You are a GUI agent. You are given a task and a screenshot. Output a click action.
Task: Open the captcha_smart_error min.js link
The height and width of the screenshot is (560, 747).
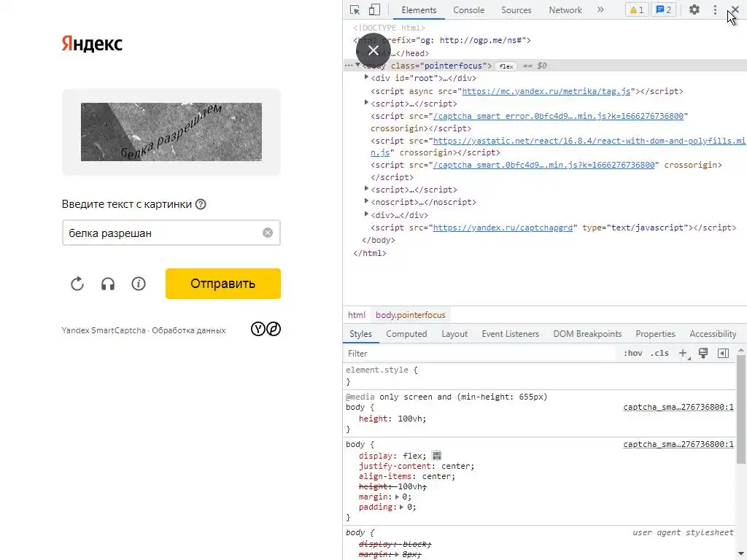tap(558, 116)
